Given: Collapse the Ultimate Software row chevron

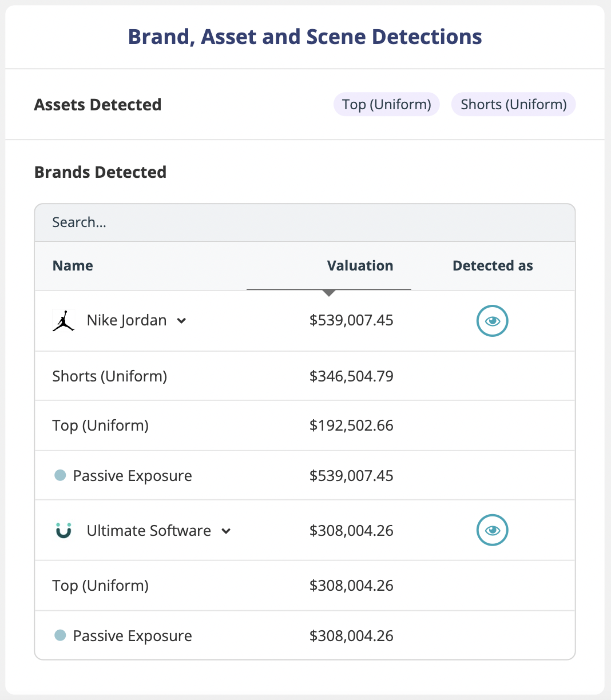Looking at the screenshot, I should [226, 531].
